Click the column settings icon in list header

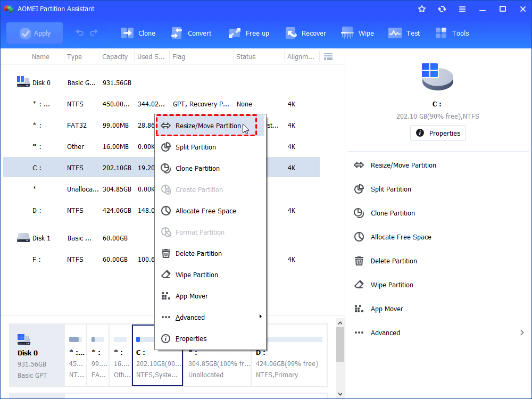coord(328,56)
